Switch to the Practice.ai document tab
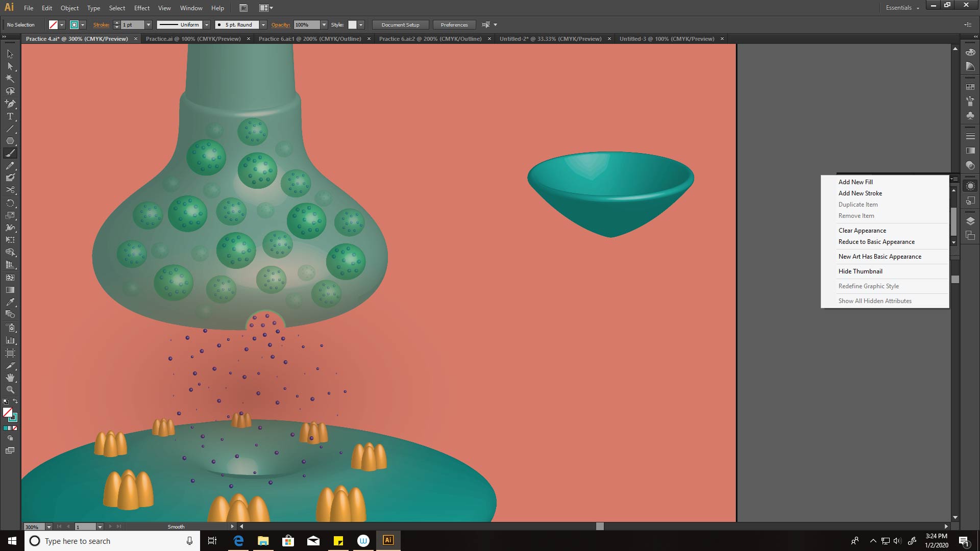Viewport: 980px width, 551px height. (x=193, y=39)
